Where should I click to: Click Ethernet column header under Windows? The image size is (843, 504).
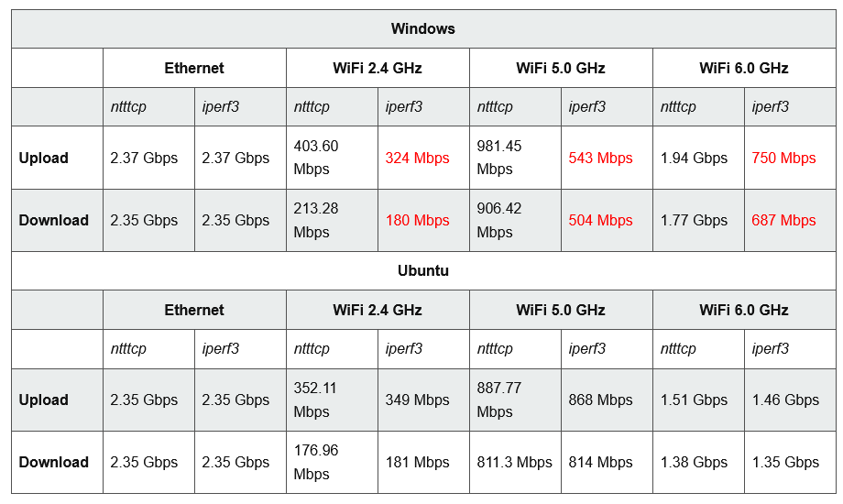(194, 68)
